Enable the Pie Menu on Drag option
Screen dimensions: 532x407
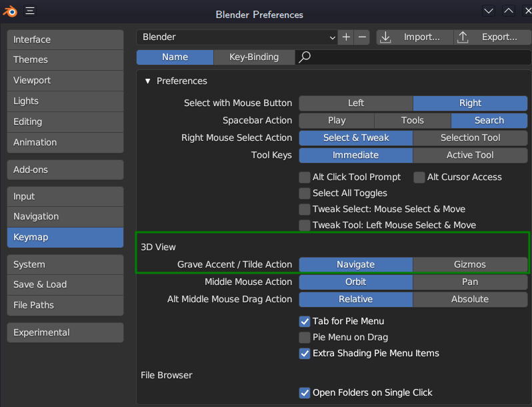[305, 338]
